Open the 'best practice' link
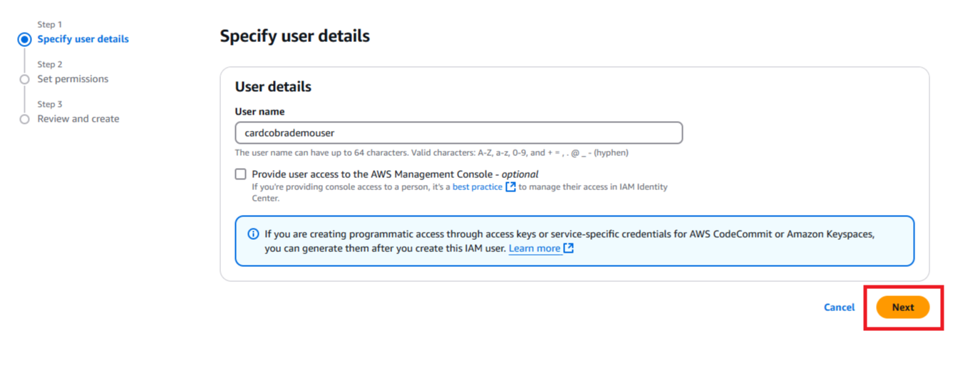Viewport: 980px width, 368px height. coord(477,187)
